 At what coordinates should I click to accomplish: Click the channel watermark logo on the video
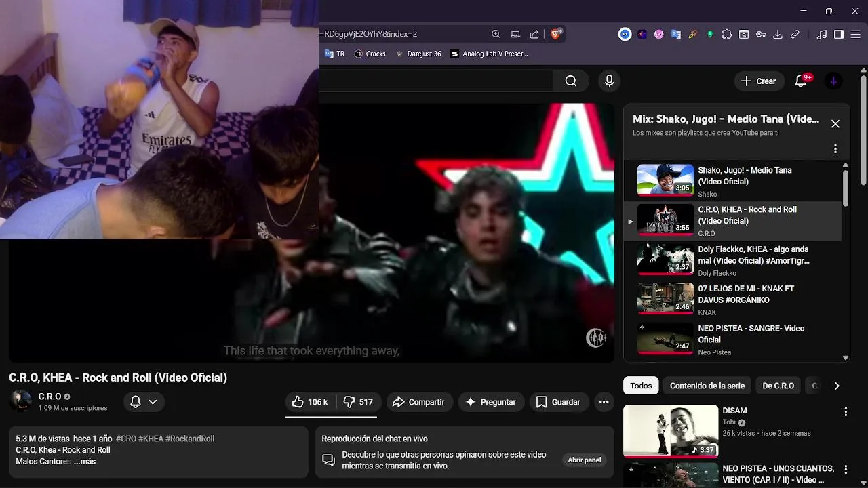click(595, 338)
